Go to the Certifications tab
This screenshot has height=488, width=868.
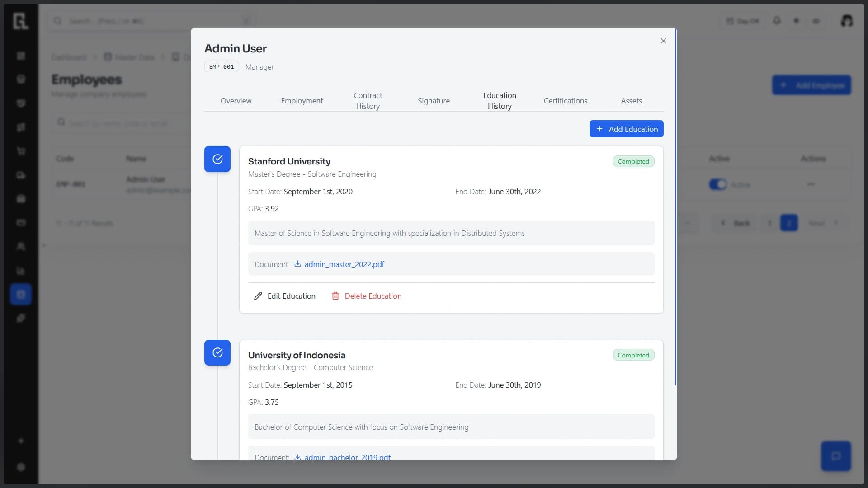(x=566, y=101)
